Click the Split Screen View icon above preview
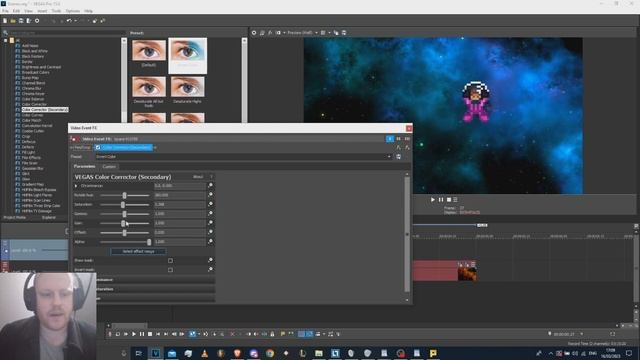Screen dimensions: 640x360 pos(278,33)
